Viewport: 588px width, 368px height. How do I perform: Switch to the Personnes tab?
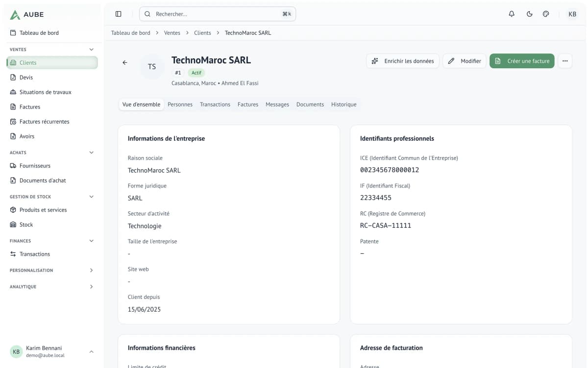coord(180,105)
